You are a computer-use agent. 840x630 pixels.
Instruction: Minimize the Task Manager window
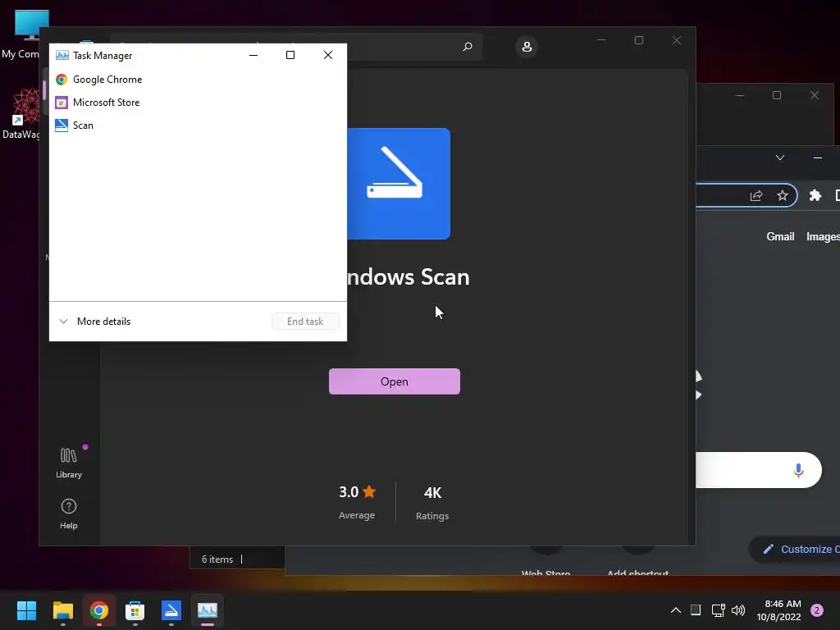coord(253,55)
